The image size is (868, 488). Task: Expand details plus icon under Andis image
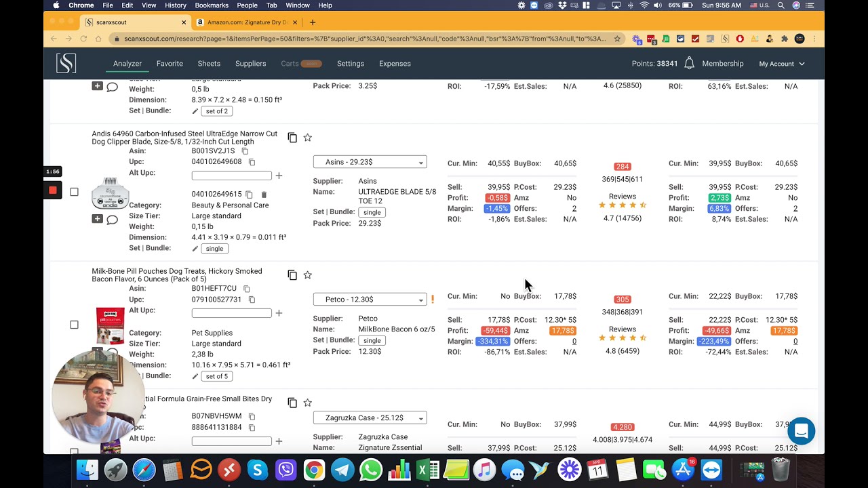(x=97, y=219)
